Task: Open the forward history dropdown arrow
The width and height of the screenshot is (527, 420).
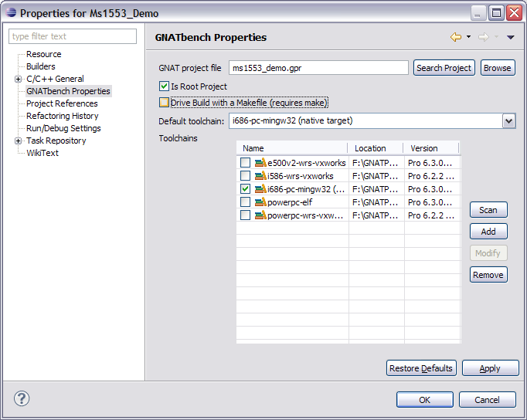Action: tap(496, 37)
